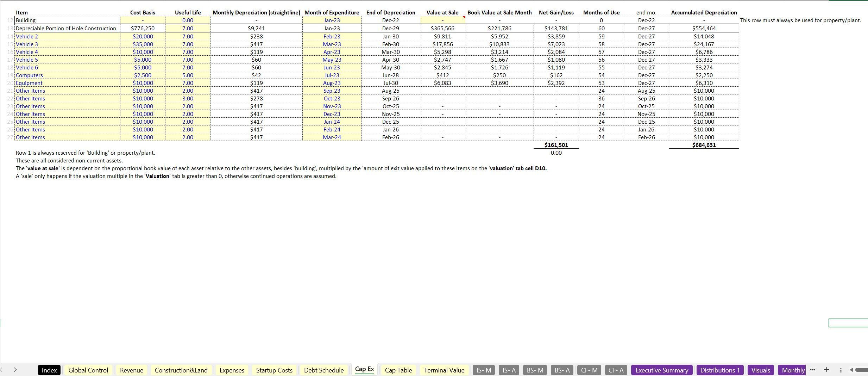Select 'Monthly Depreciation (straightline)' header
Image resolution: width=868 pixels, height=376 pixels.
point(256,12)
